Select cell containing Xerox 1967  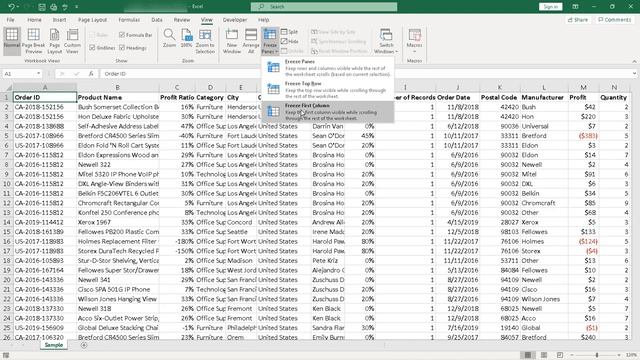118,222
